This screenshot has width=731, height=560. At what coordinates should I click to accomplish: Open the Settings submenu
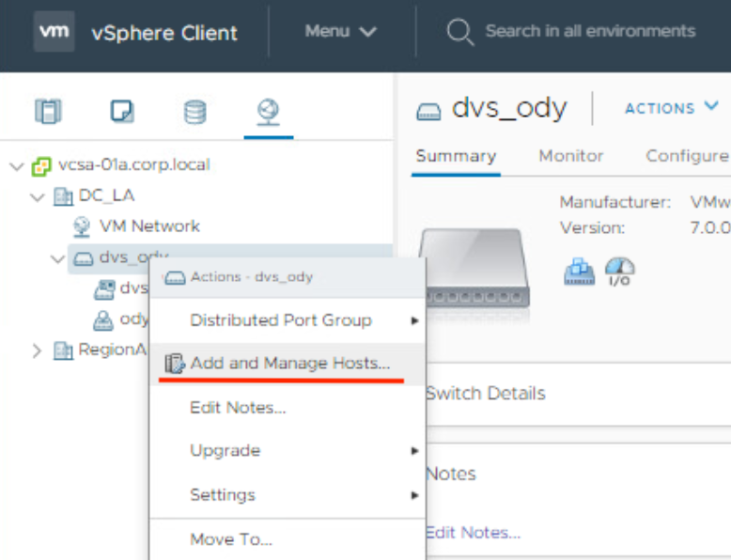pyautogui.click(x=288, y=495)
